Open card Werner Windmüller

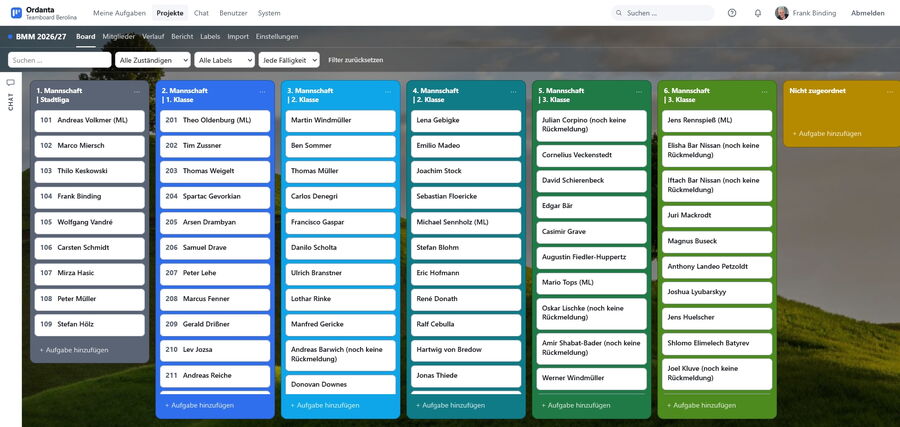(592, 378)
